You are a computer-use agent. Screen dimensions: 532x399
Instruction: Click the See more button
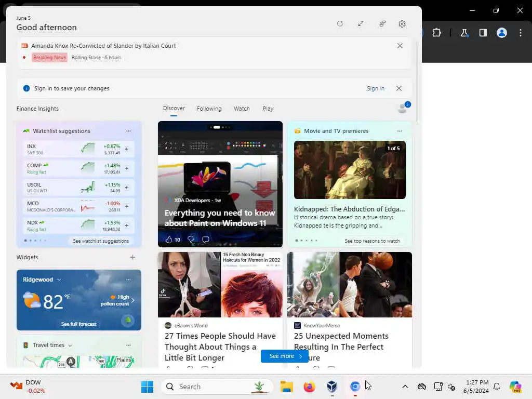[x=285, y=356]
